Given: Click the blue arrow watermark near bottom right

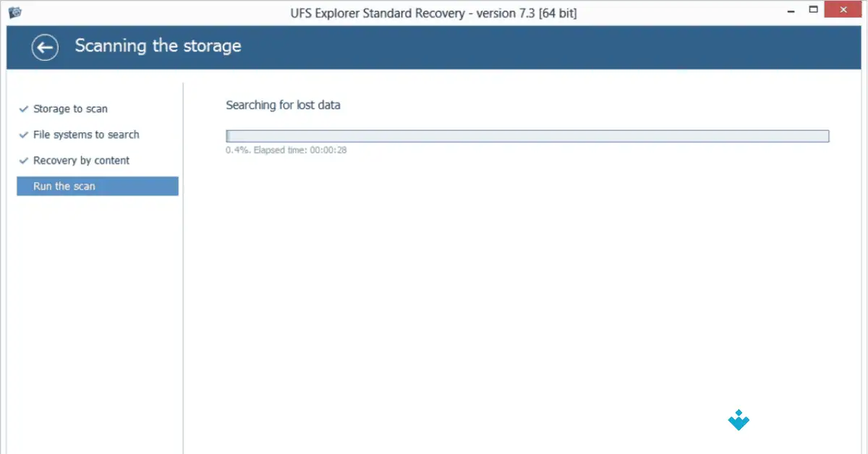Looking at the screenshot, I should [738, 420].
